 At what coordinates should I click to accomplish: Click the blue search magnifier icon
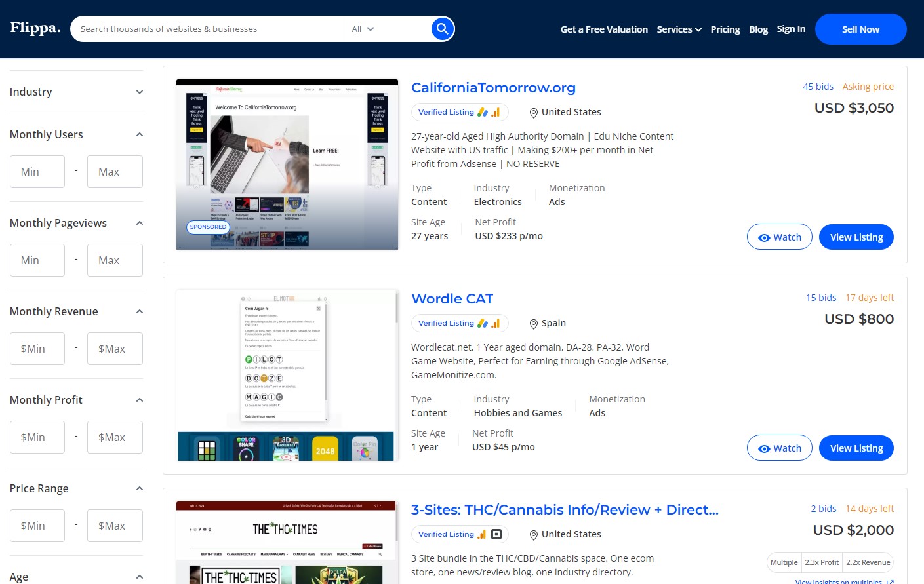(x=442, y=29)
